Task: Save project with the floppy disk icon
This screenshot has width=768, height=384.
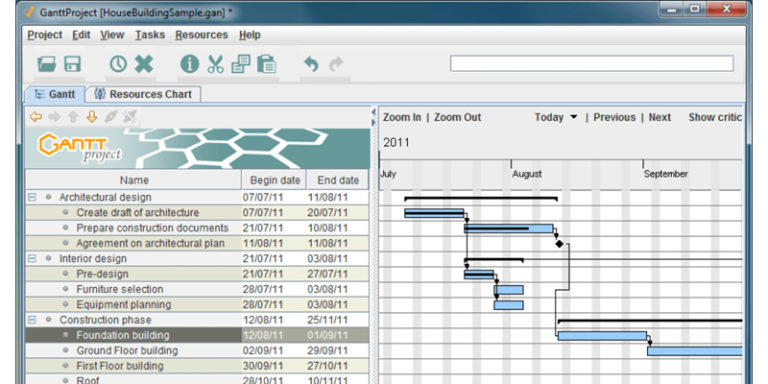Action: pyautogui.click(x=72, y=64)
